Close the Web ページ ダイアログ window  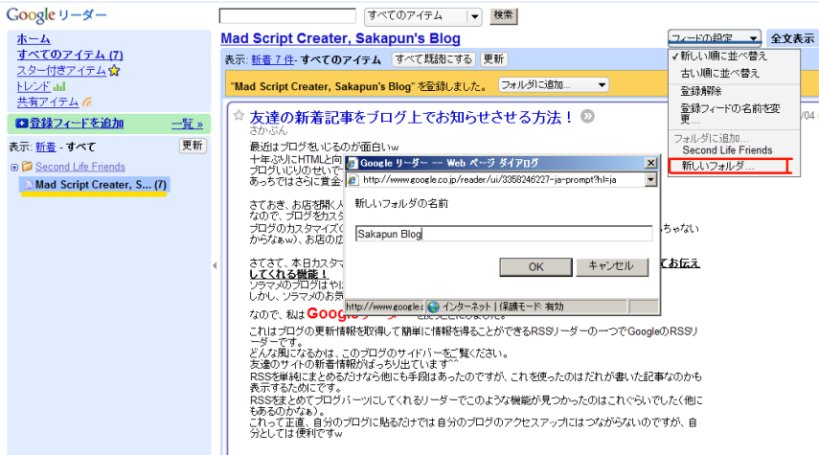click(x=651, y=163)
